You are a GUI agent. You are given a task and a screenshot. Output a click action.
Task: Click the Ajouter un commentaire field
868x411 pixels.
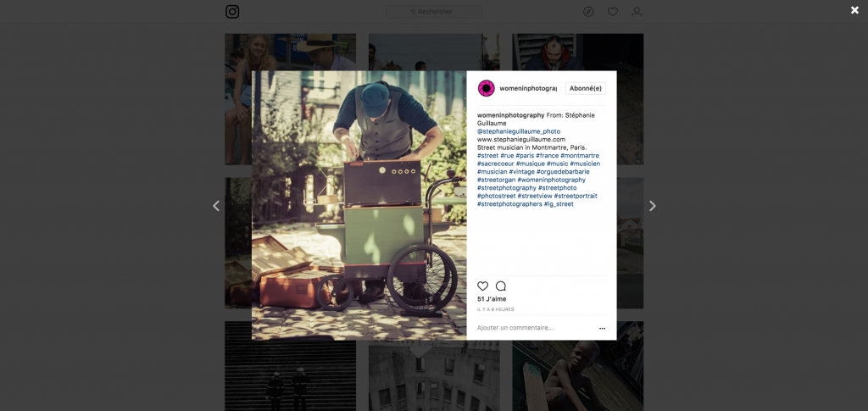click(536, 328)
